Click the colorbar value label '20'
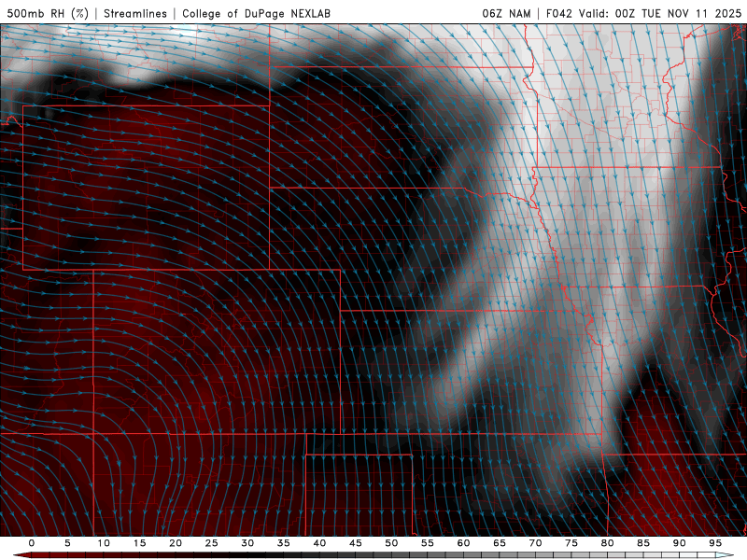The width and height of the screenshot is (747, 560). pos(176,543)
